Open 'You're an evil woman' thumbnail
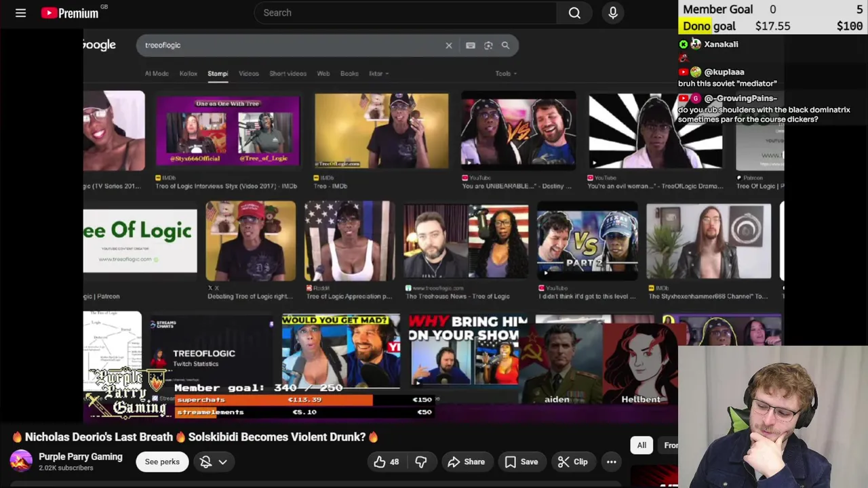This screenshot has height=488, width=868. pos(655,131)
